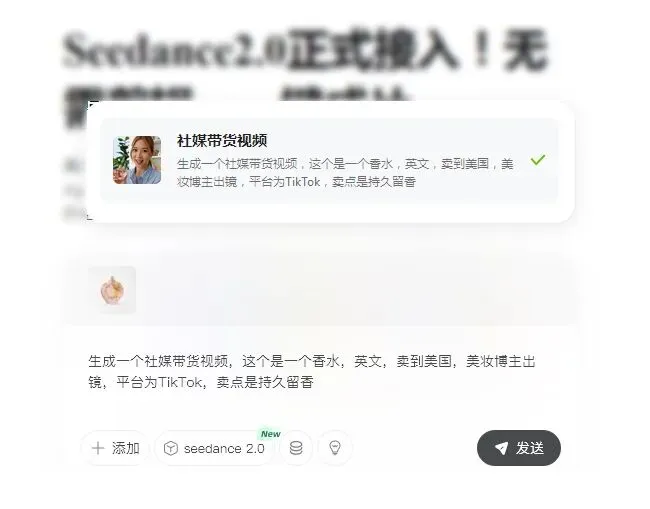Click the paper plane icon in 发送
This screenshot has width=650, height=509.
[x=502, y=448]
